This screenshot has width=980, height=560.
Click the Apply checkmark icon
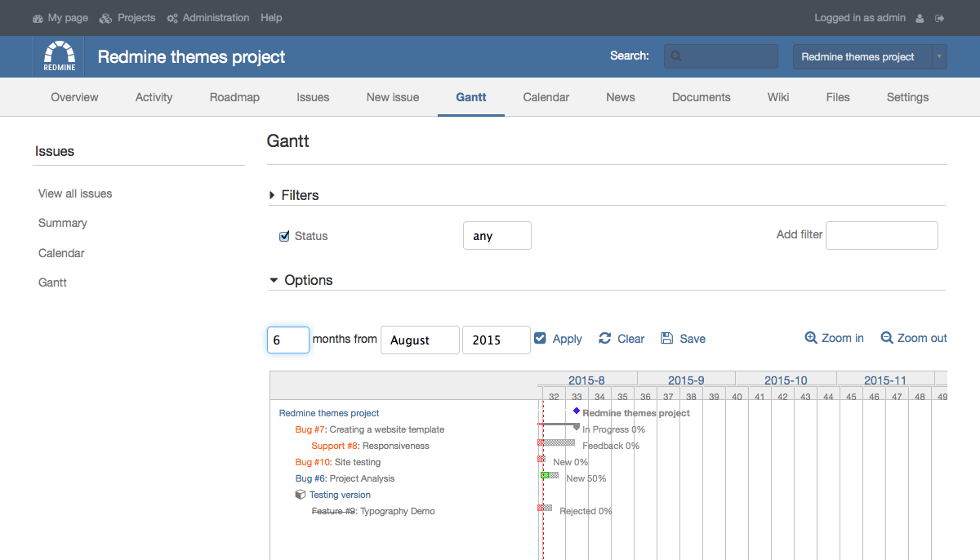point(540,338)
